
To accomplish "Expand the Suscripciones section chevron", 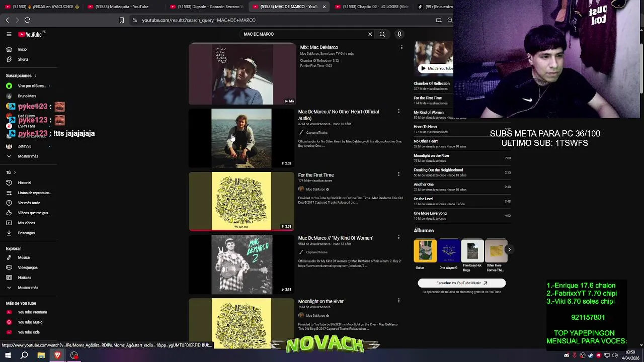I will 35,75.
